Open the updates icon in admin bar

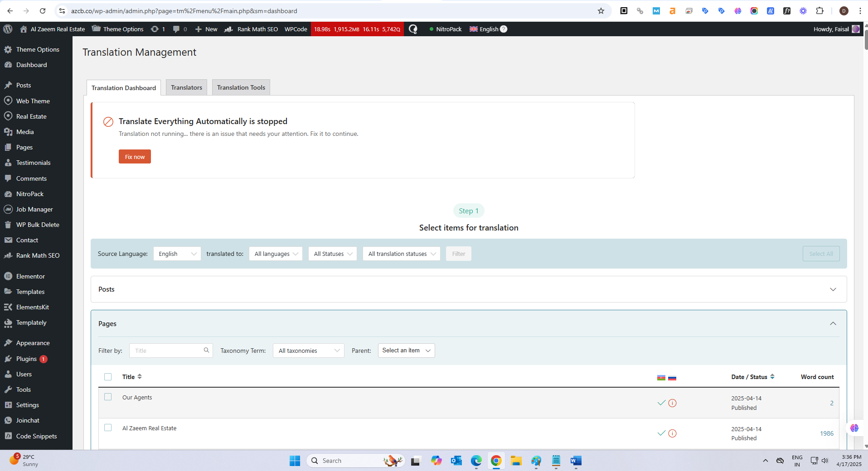pyautogui.click(x=158, y=29)
